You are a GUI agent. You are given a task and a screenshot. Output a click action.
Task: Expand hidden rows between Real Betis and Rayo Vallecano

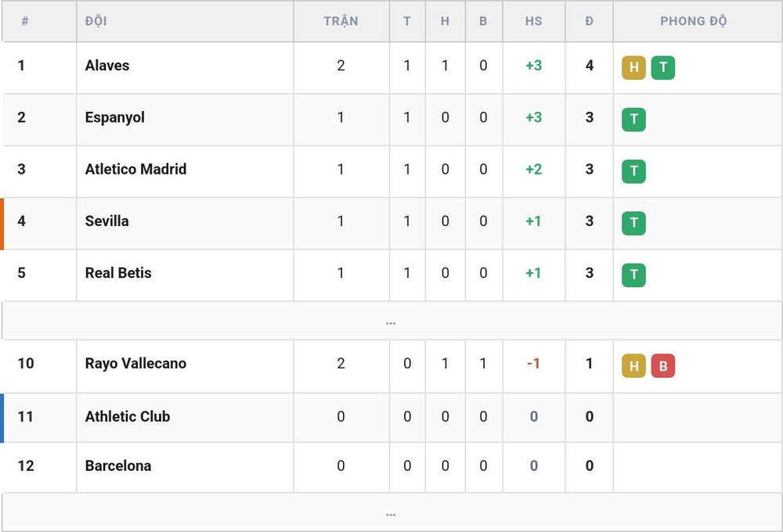click(391, 321)
